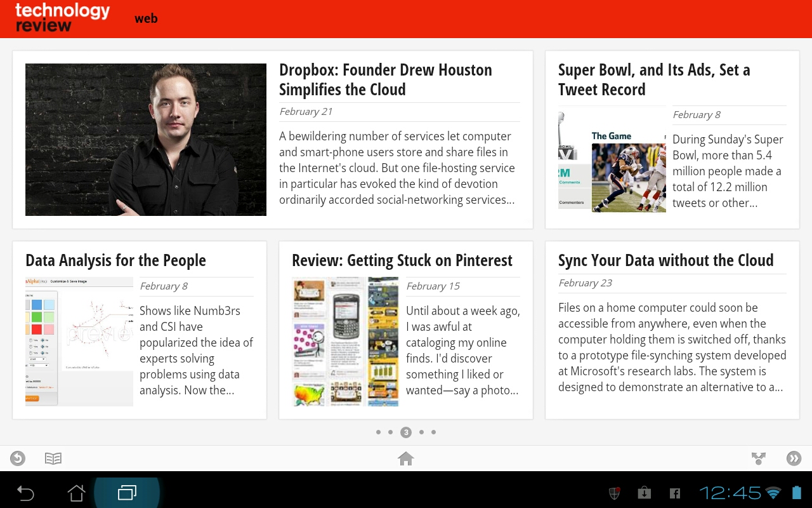Open the security shield notification icon
Screen dimensions: 812x508
(x=614, y=493)
